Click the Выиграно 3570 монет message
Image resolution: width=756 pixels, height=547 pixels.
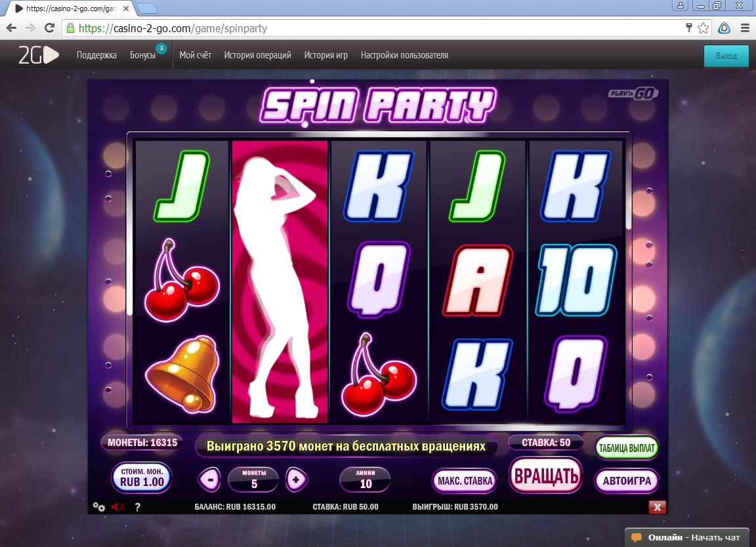pyautogui.click(x=346, y=446)
